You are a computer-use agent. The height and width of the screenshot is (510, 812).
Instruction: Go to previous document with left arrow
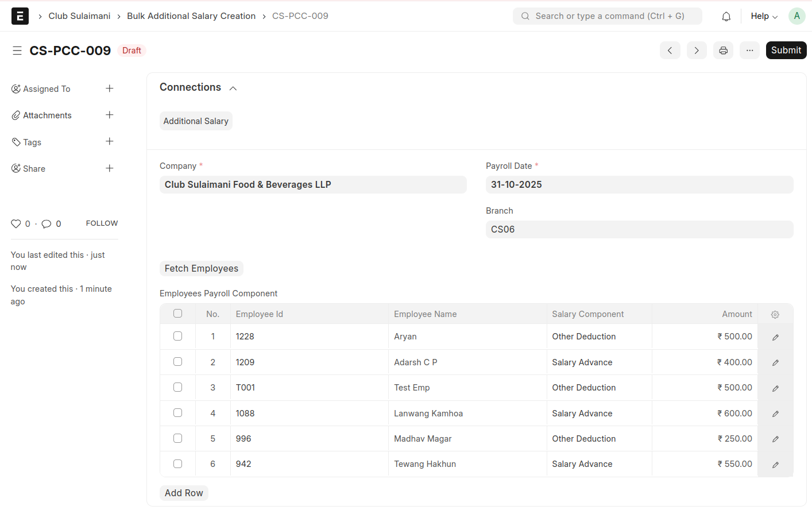coord(670,51)
